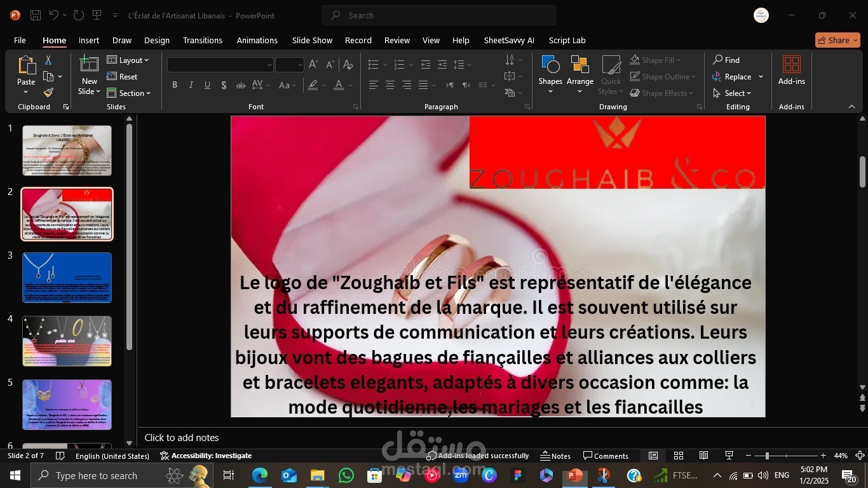Open the Change Case Aa dropdown
Screen dimensions: 868x488
pyautogui.click(x=287, y=85)
